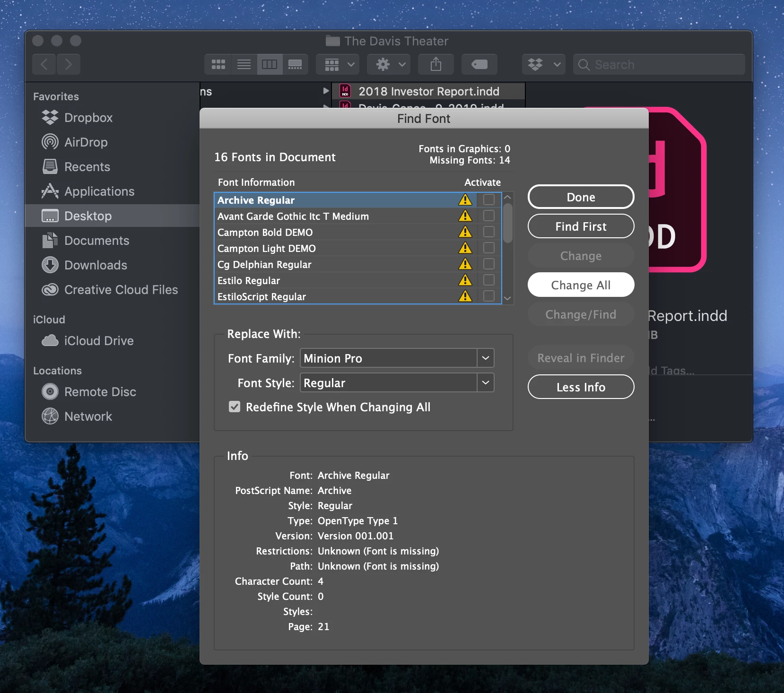The height and width of the screenshot is (693, 784).
Task: Open Documents in Finder sidebar
Action: [x=112, y=241]
